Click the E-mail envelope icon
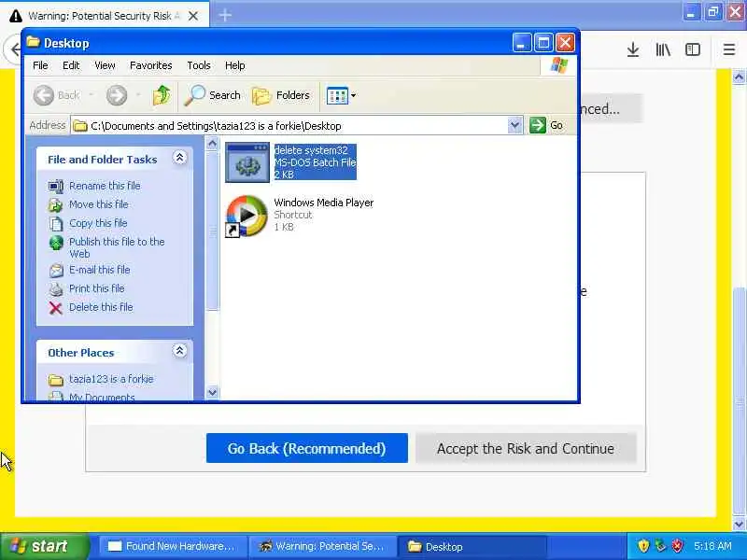This screenshot has height=560, width=747. (x=56, y=271)
